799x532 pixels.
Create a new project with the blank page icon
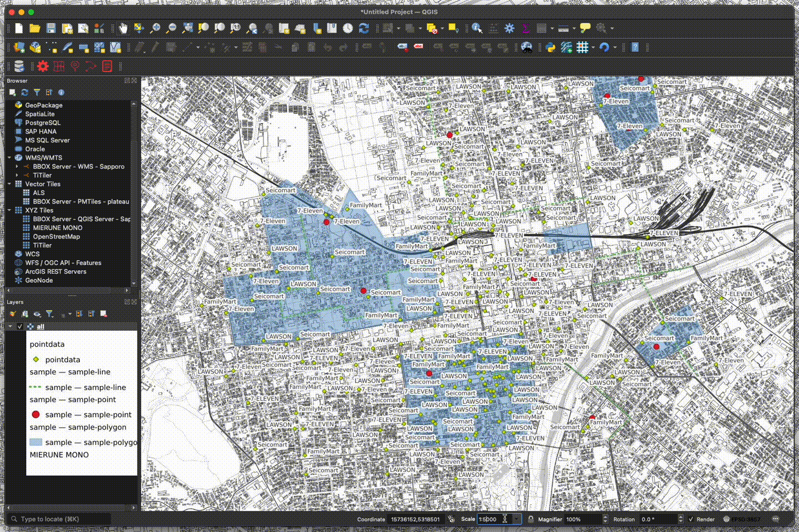pos(19,28)
